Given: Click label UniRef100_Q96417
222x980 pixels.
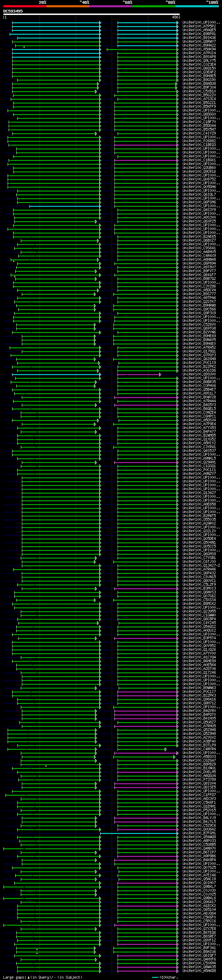Looking at the screenshot, I should point(199,902).
